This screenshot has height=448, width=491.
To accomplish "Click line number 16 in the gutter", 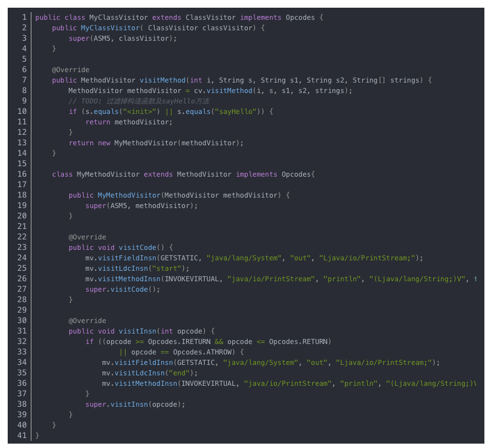I will [x=22, y=174].
